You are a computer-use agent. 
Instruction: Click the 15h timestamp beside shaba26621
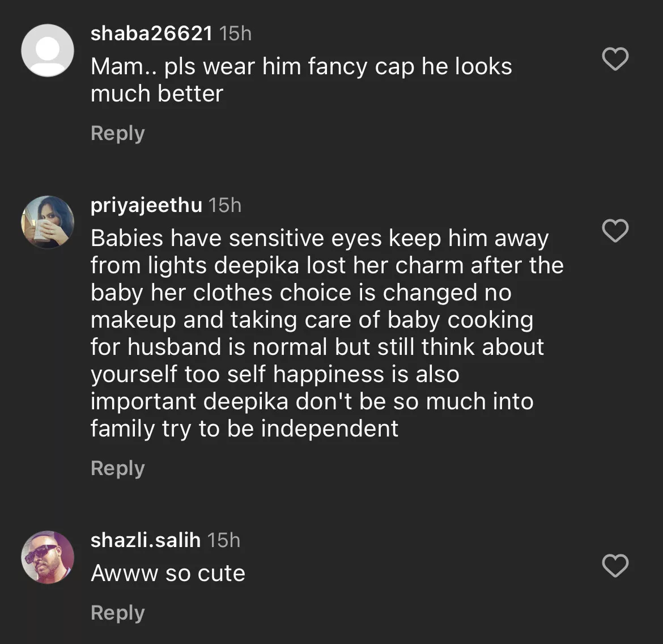pyautogui.click(x=235, y=33)
